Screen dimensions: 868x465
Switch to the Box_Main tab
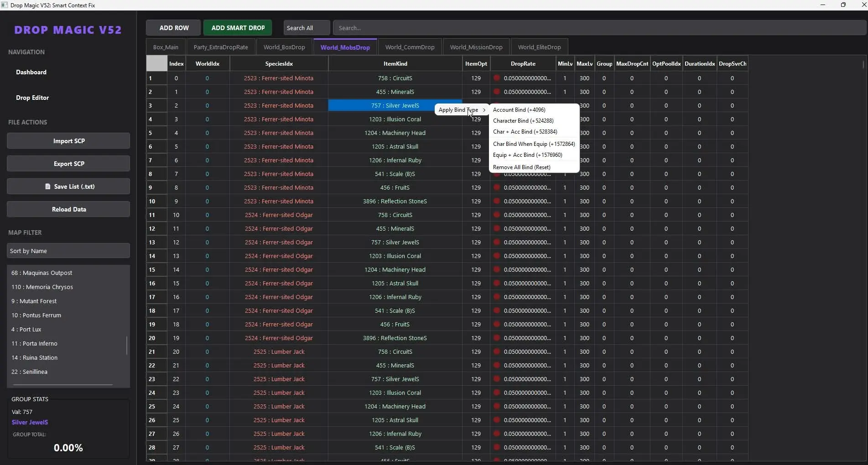click(x=166, y=47)
